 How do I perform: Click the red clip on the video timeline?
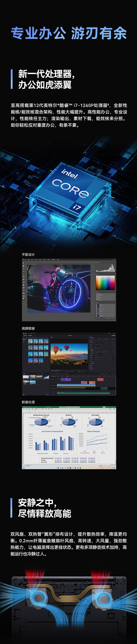[100, 379]
